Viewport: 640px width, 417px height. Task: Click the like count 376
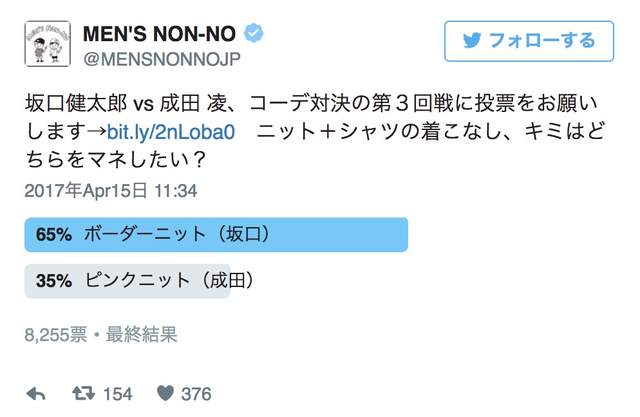(196, 394)
